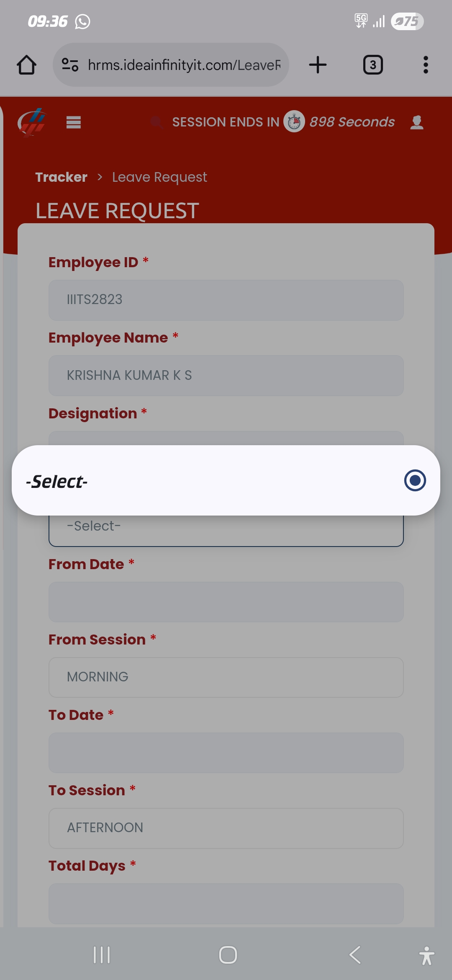Screen dimensions: 452x980
Task: Click the To Date field
Action: click(226, 752)
